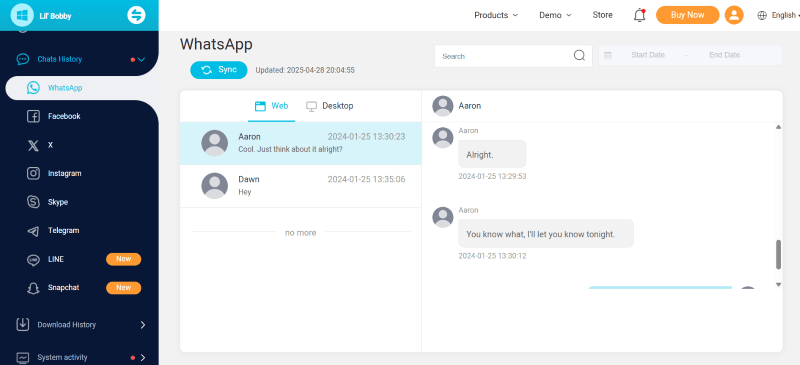Expand Download History chevron
Screen dimensions: 800x365
[143, 325]
